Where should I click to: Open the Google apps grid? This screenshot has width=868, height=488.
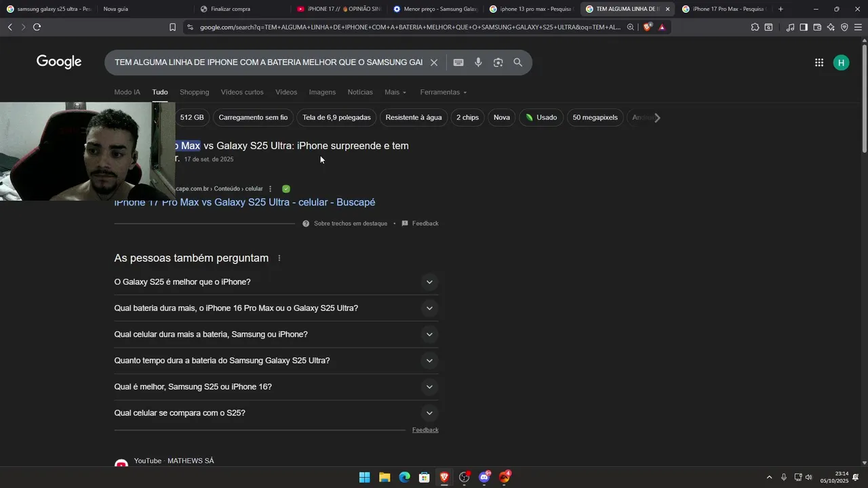pyautogui.click(x=819, y=62)
